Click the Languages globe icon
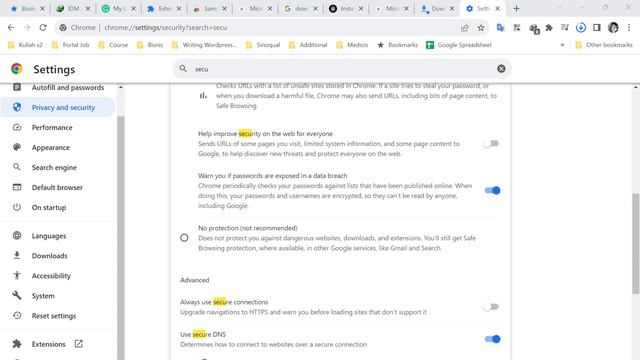This screenshot has width=640, height=360. pos(17,236)
